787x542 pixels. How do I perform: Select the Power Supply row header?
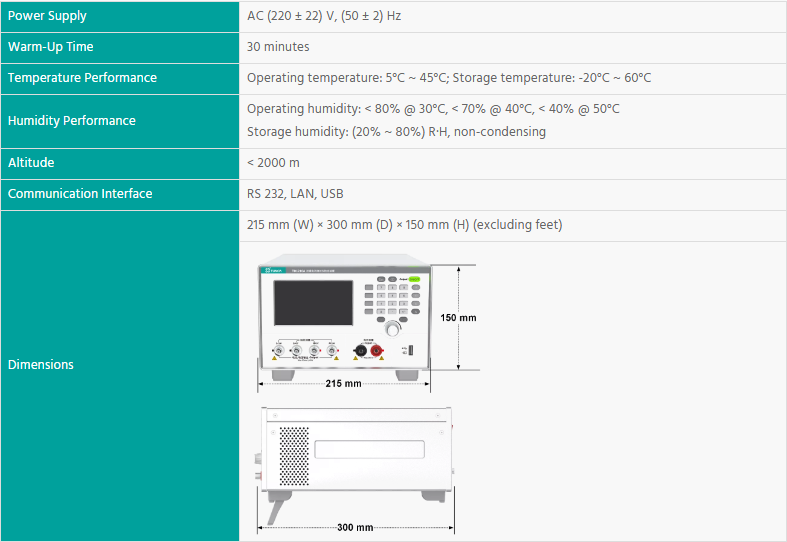click(x=47, y=16)
